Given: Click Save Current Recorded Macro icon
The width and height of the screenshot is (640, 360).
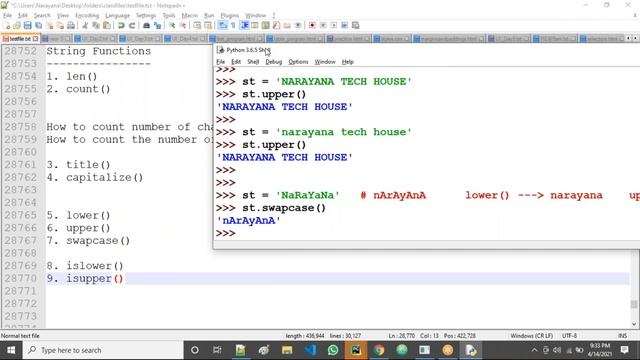Looking at the screenshot, I should [356, 25].
